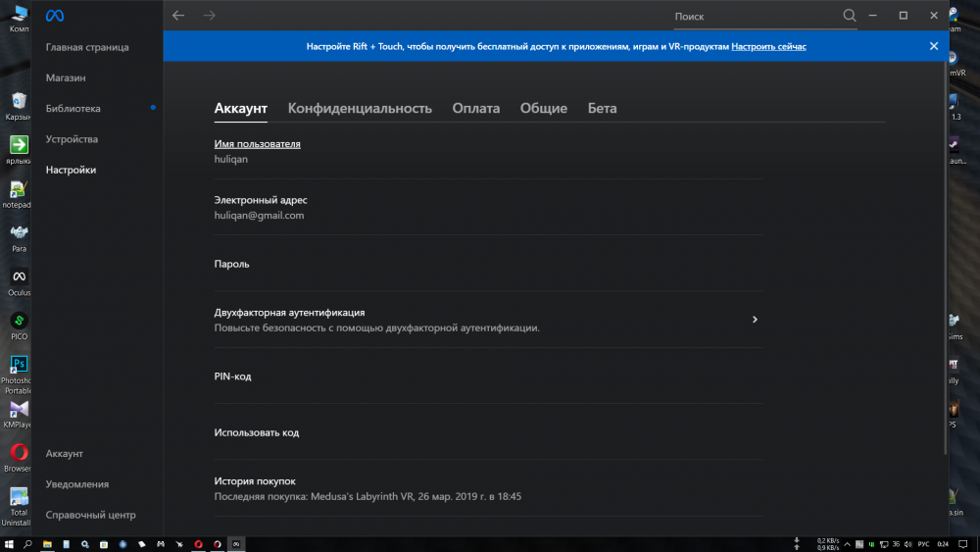Open Устройства in the sidebar

pos(72,139)
